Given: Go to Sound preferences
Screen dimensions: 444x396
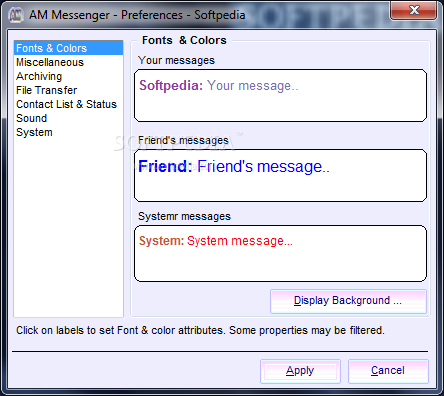Looking at the screenshot, I should point(68,118).
